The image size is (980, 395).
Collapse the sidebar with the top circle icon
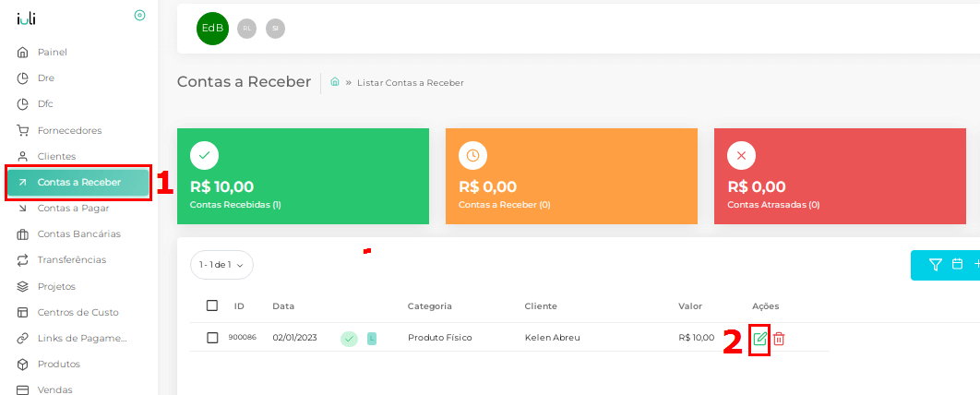click(x=139, y=15)
